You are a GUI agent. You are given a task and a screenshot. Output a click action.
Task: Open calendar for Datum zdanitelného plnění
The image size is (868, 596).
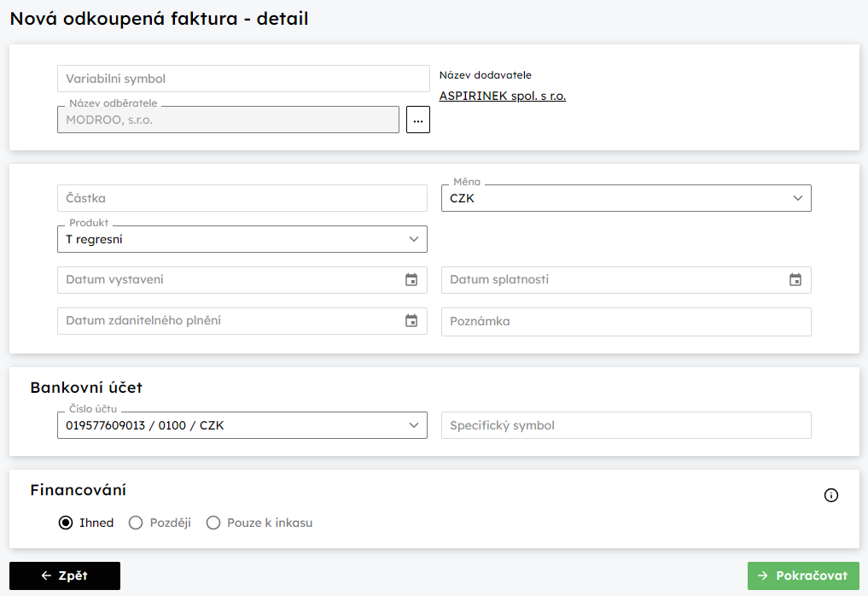pyautogui.click(x=411, y=321)
